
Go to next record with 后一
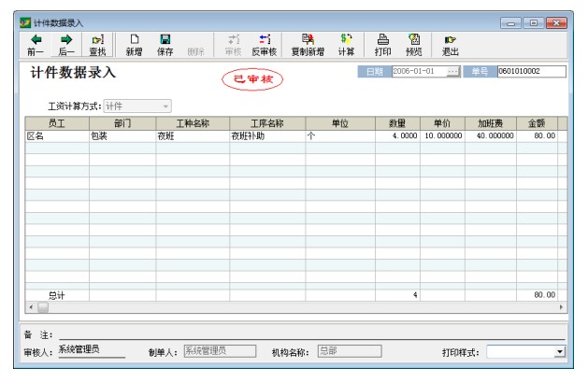[x=66, y=45]
